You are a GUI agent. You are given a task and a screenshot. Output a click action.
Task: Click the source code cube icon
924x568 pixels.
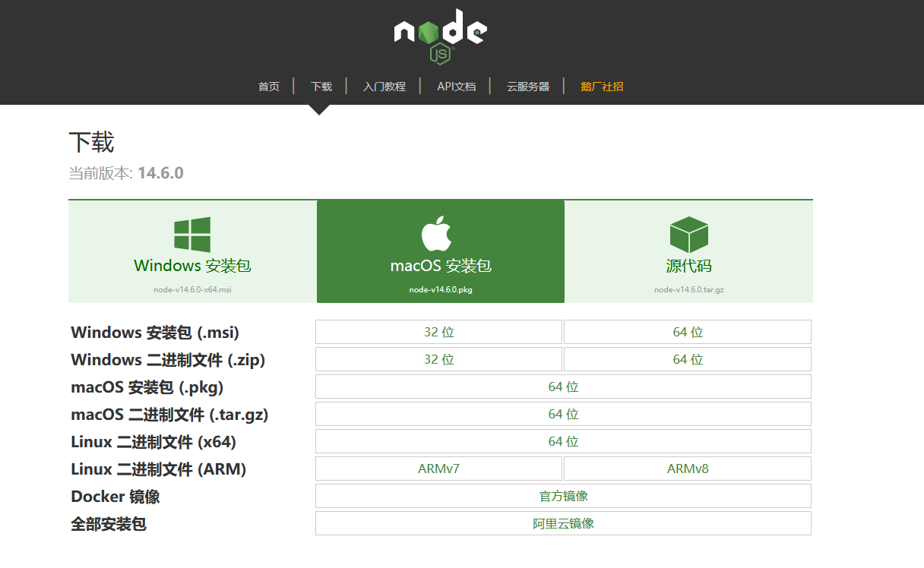(x=688, y=235)
